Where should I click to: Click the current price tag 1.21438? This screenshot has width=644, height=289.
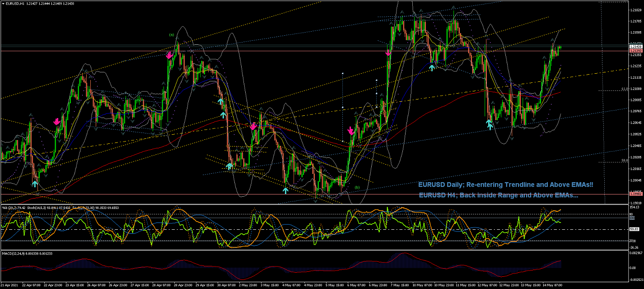635,47
